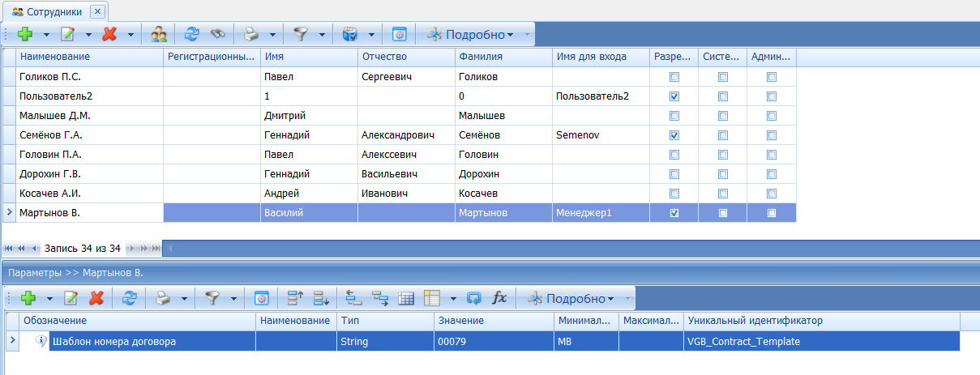This screenshot has height=375, width=980.
Task: Expand the Подробно dropdown in parameters toolbar
Action: pyautogui.click(x=610, y=298)
